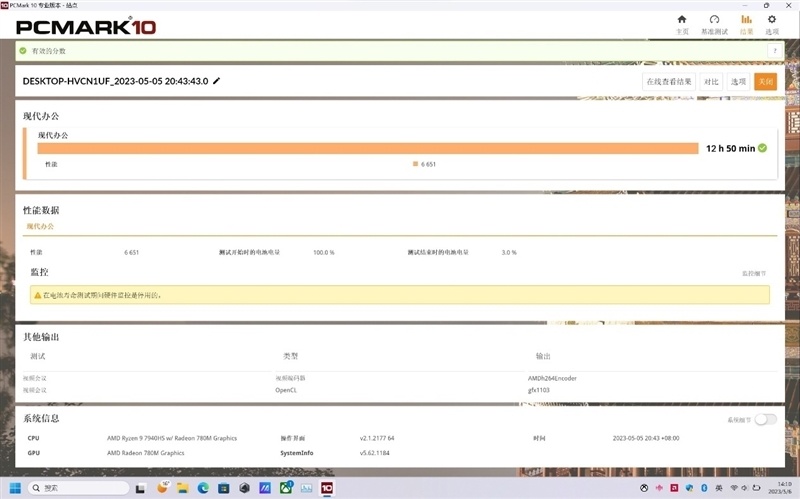Click the orange 6 651 legend square

pyautogui.click(x=415, y=164)
